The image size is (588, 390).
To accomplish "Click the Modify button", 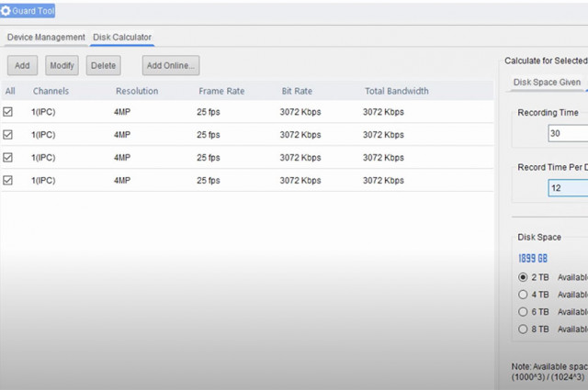I will 62,65.
